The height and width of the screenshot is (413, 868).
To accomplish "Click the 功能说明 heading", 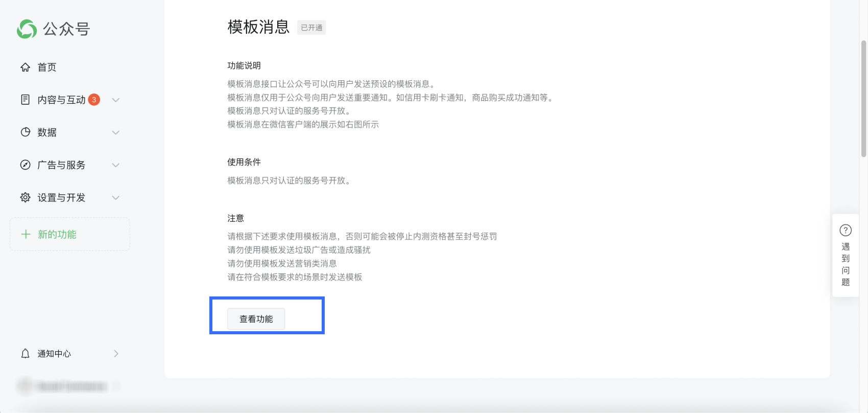I will 244,65.
